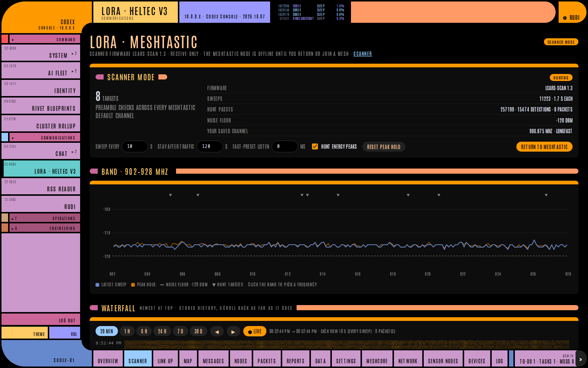Viewport: 588px width, 368px height.
Task: Select the 1 H time range
Action: [x=127, y=332]
